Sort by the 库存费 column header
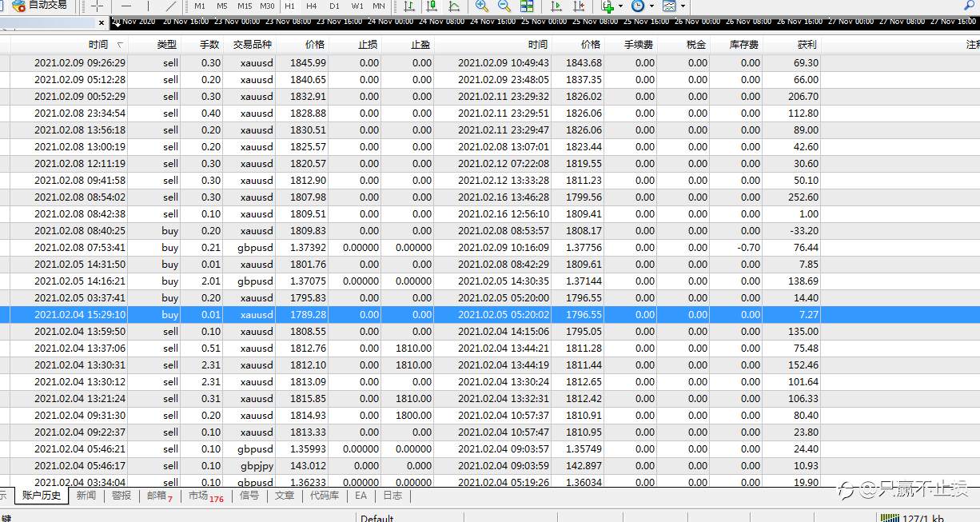980x522 pixels. [x=744, y=45]
